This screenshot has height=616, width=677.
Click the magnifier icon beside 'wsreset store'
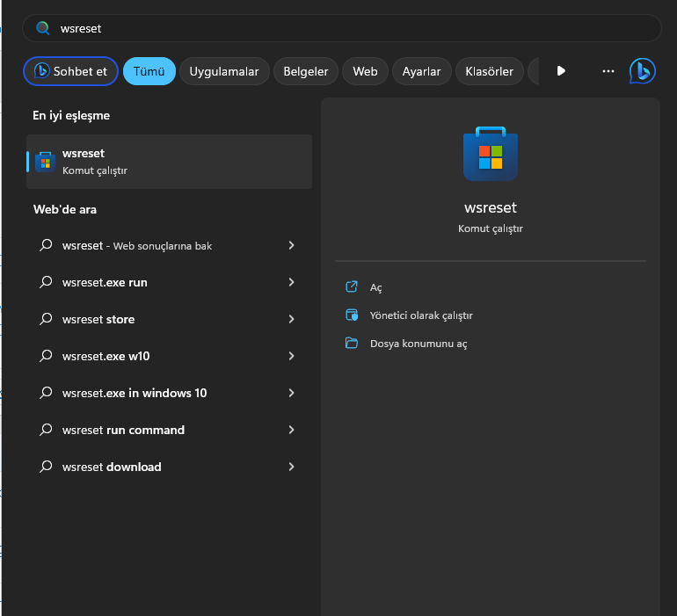coord(46,319)
